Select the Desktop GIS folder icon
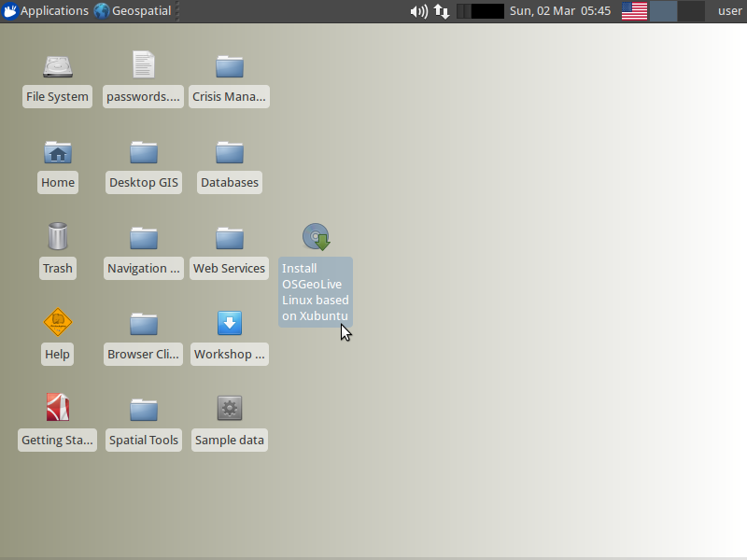 coord(144,152)
